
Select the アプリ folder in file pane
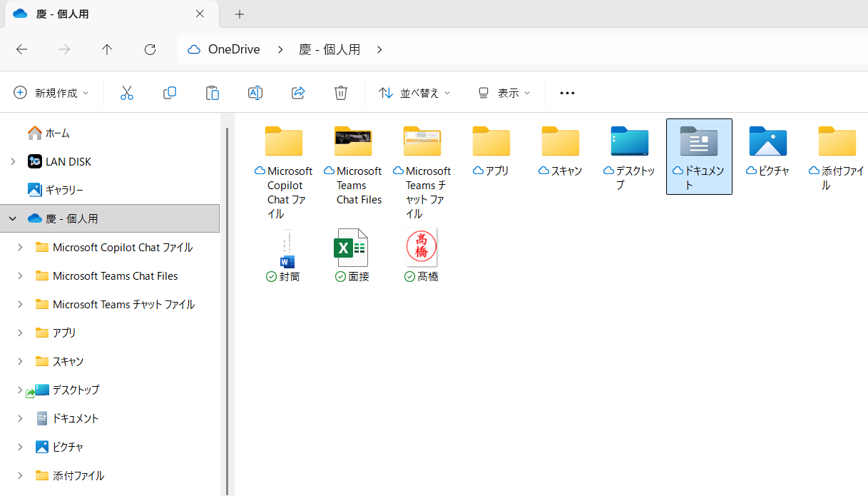point(491,151)
